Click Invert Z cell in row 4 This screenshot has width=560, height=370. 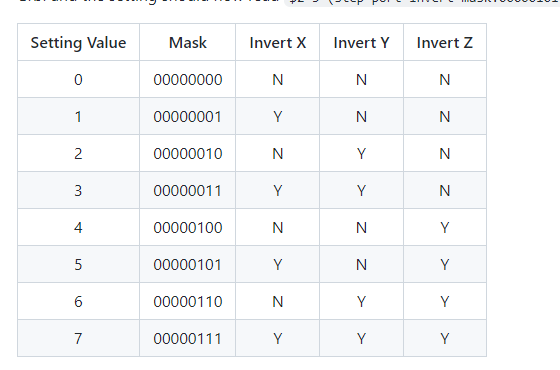point(445,228)
